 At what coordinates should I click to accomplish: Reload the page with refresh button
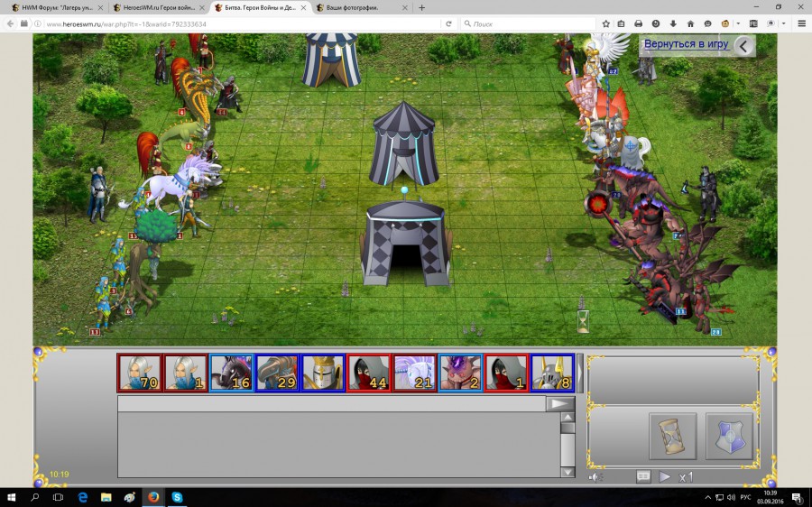(448, 23)
